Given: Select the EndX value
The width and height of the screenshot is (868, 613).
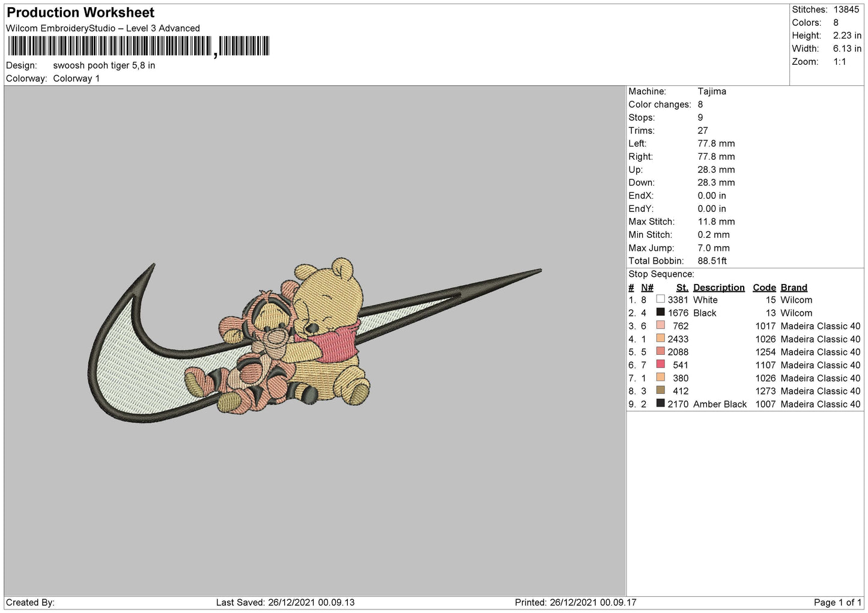Looking at the screenshot, I should (712, 196).
